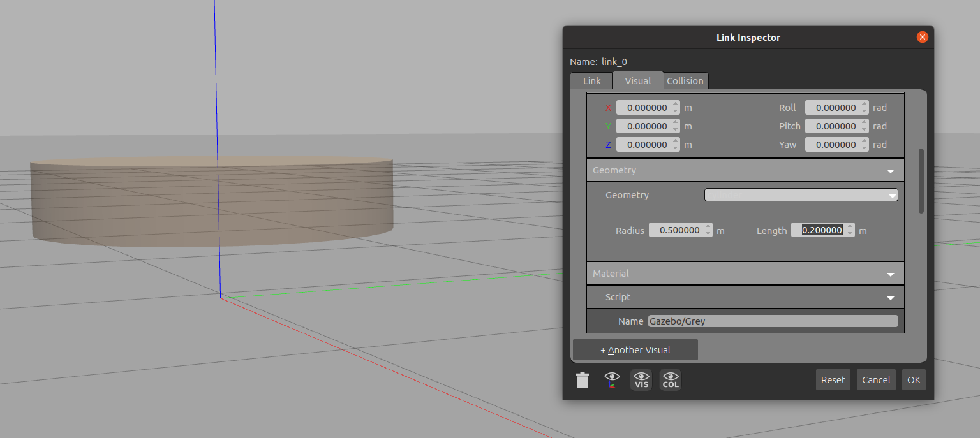This screenshot has height=438, width=980.
Task: Select the Visual tab
Action: [637, 81]
